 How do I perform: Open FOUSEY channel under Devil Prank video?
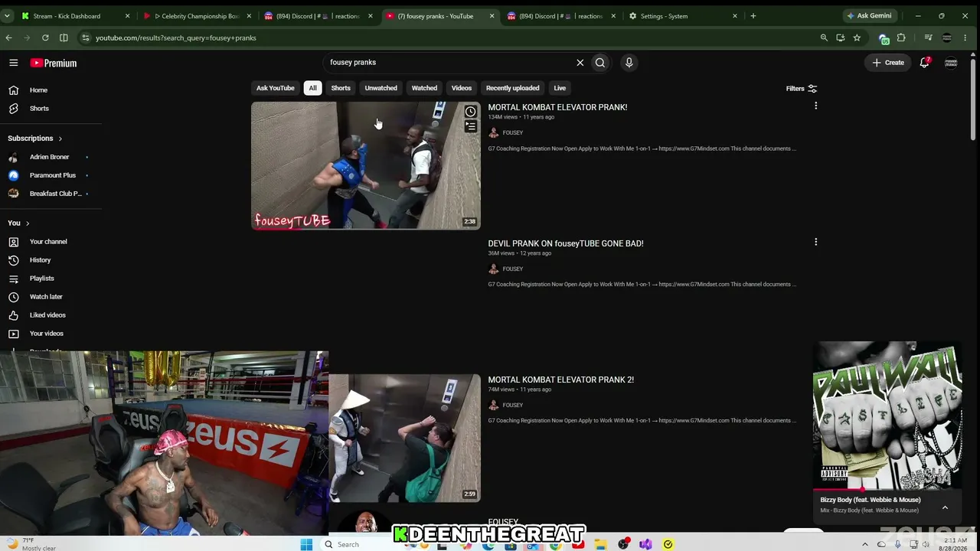pyautogui.click(x=512, y=269)
